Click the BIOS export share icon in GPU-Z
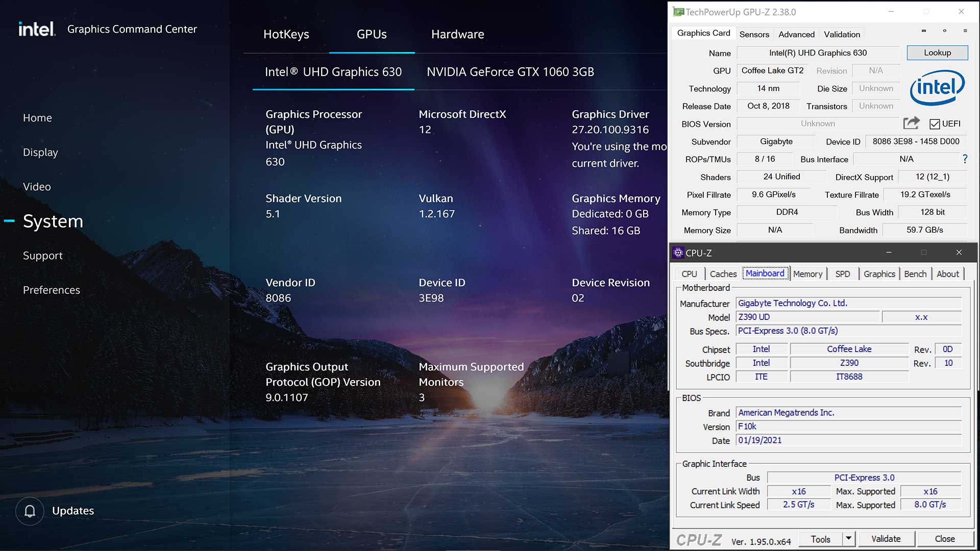 tap(912, 123)
